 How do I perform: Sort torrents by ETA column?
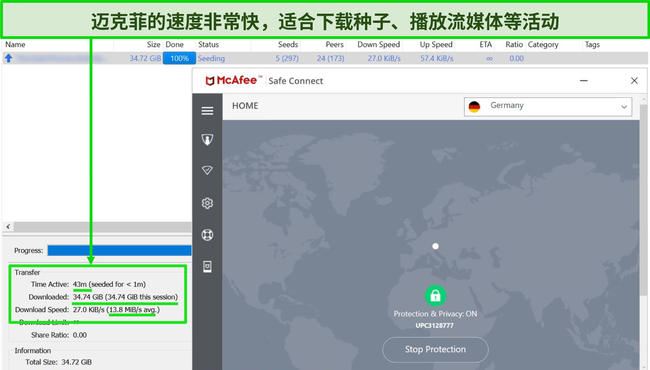485,44
